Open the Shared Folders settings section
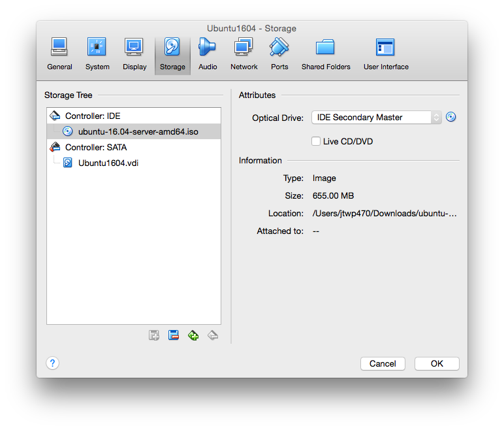The width and height of the screenshot is (504, 430). (326, 54)
